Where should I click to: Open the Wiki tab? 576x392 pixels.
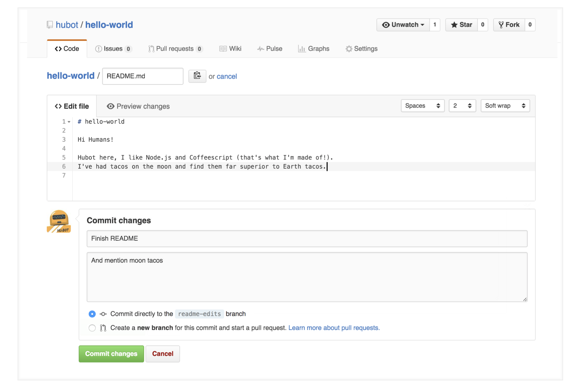pyautogui.click(x=230, y=49)
